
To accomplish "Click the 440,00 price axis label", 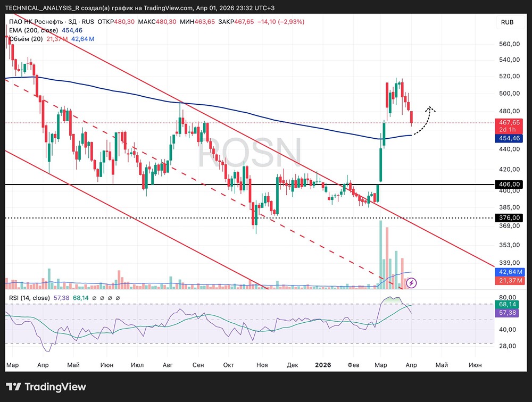I will (x=509, y=149).
